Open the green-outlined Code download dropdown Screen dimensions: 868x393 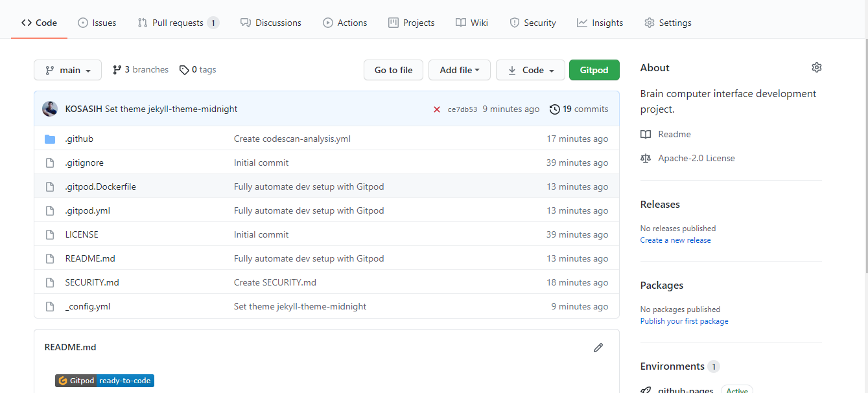click(530, 70)
